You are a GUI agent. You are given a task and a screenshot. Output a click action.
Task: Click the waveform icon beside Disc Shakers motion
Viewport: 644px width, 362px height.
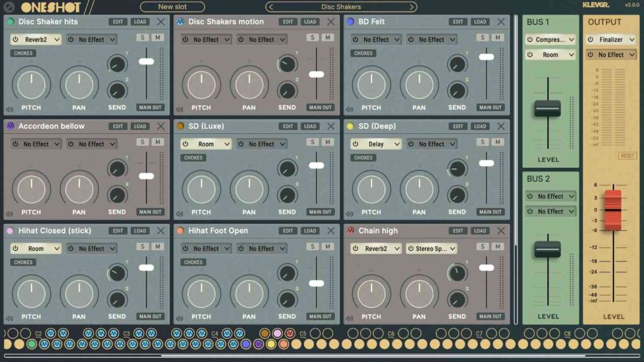(x=180, y=21)
